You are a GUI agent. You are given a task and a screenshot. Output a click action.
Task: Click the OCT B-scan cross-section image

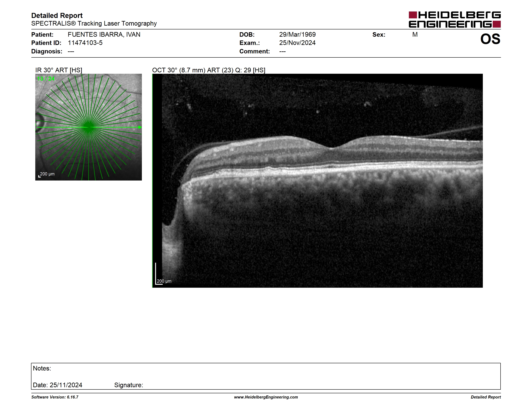[x=317, y=181]
